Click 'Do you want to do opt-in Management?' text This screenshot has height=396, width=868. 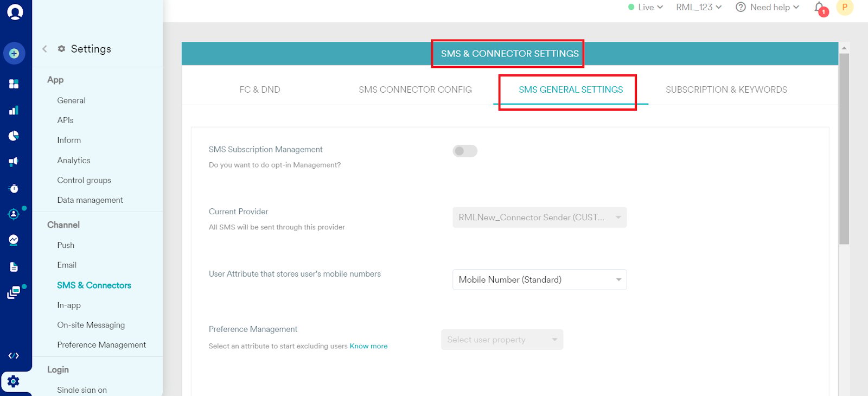pyautogui.click(x=275, y=165)
